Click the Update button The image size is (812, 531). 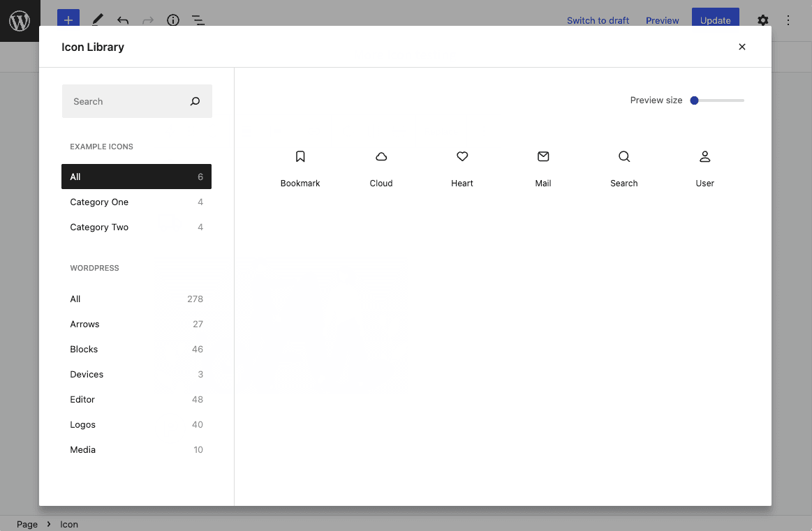coord(715,20)
